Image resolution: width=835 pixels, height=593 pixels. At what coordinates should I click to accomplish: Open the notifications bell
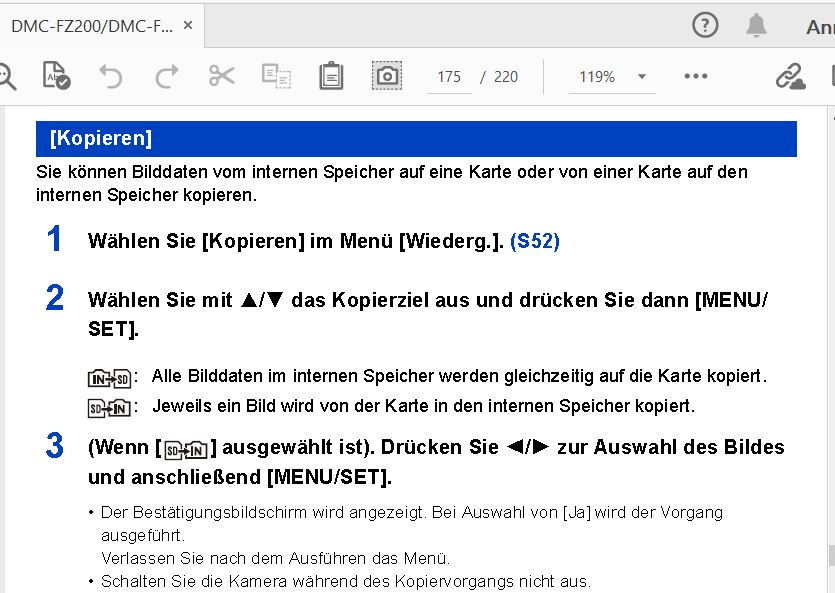(756, 26)
